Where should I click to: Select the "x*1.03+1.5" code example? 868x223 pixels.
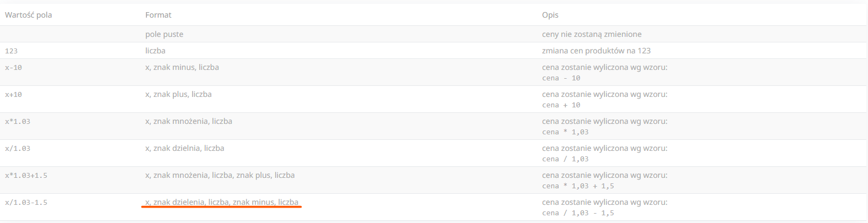(x=26, y=176)
